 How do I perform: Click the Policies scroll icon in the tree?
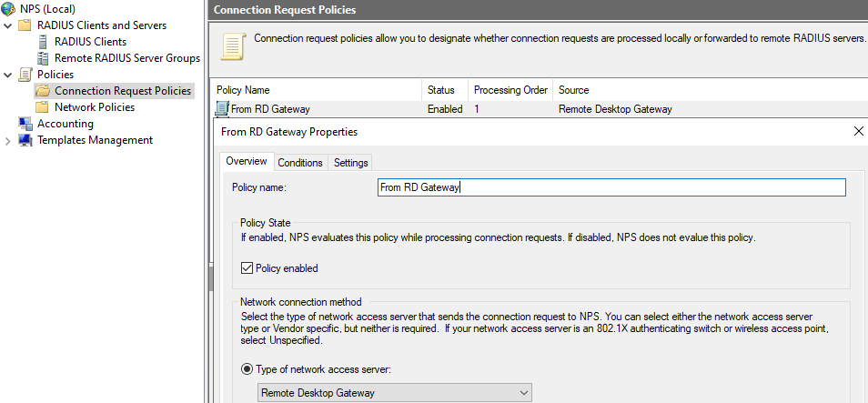pos(25,75)
